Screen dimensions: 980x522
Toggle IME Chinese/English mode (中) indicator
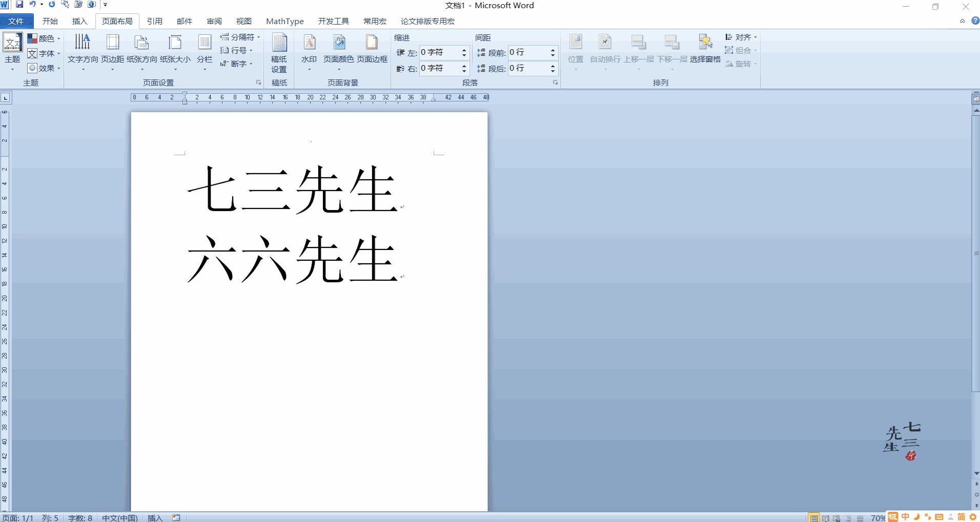[905, 517]
